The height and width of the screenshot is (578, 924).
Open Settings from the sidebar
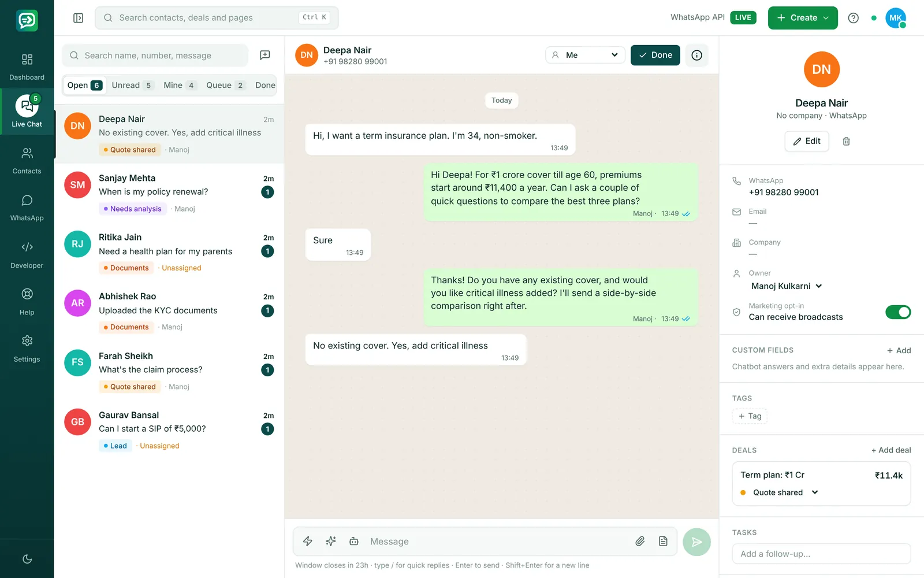(27, 349)
